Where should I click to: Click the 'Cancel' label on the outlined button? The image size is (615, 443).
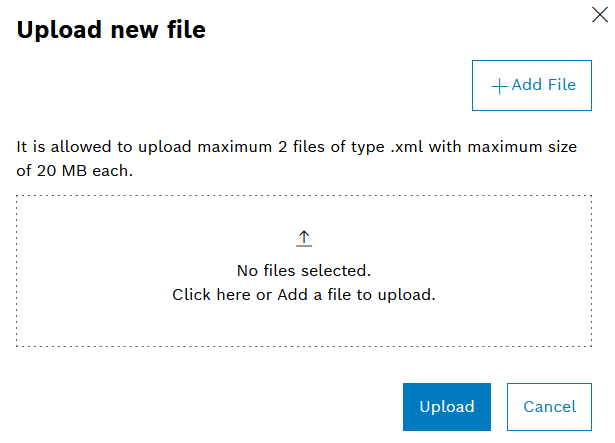point(549,407)
